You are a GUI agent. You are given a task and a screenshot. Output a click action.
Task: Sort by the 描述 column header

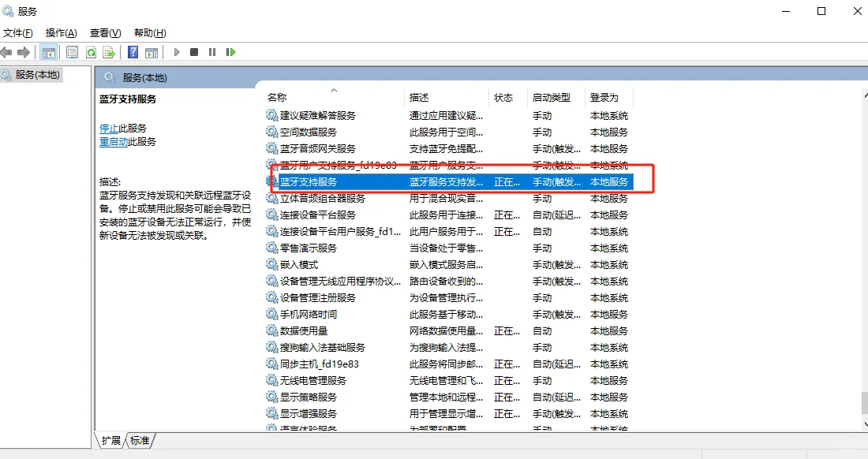coord(446,97)
